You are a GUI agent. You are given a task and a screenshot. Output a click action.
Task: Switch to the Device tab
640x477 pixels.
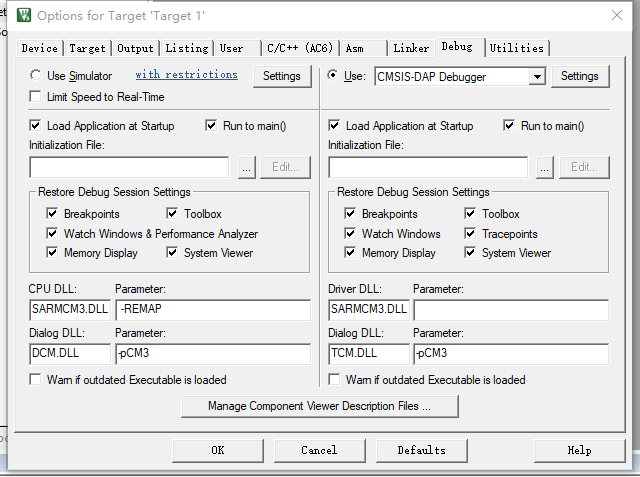pos(40,48)
